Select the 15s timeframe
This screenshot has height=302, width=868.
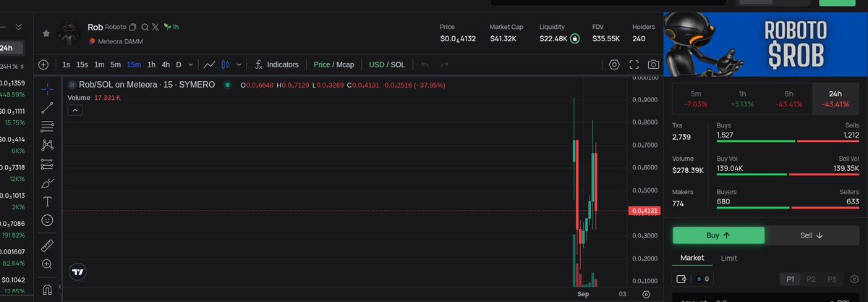[82, 64]
